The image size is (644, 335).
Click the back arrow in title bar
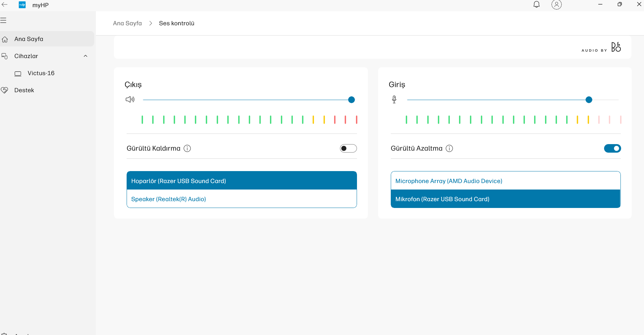(5, 5)
